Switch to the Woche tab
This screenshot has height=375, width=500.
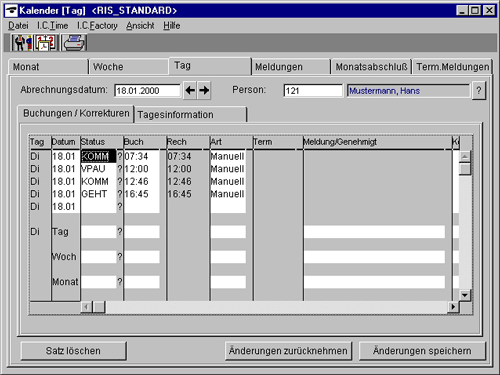pos(128,67)
